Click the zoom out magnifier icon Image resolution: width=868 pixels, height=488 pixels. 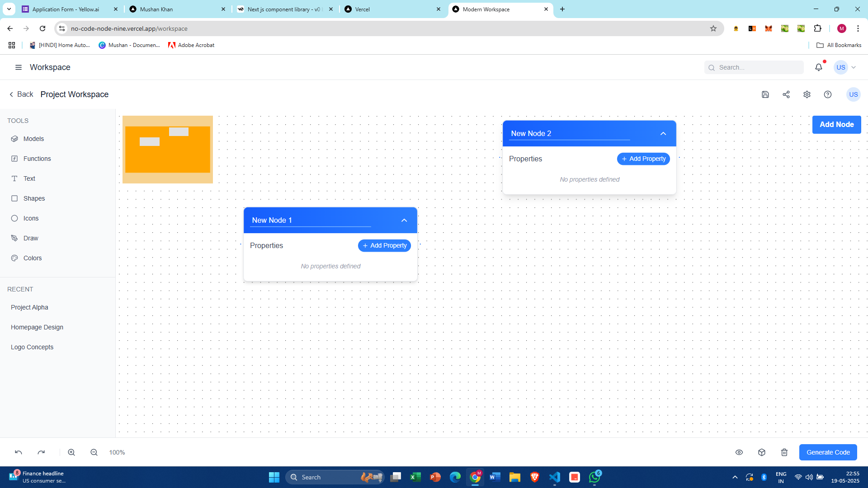coord(94,452)
